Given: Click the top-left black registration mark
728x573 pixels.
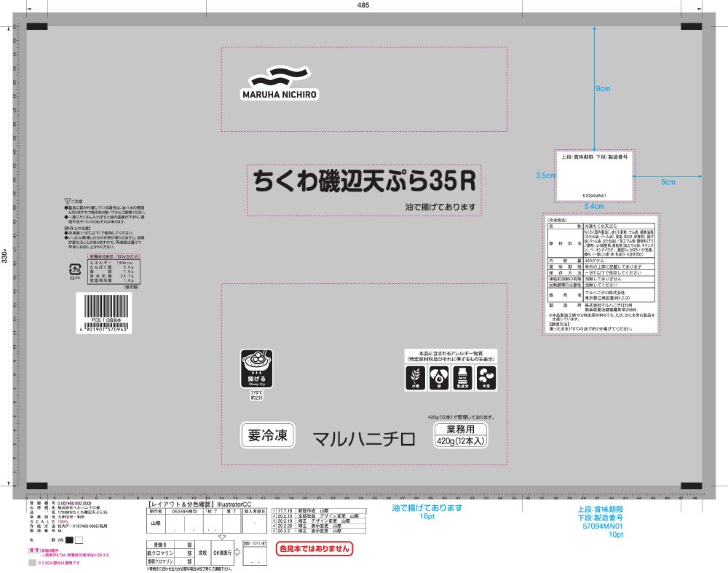Looking at the screenshot, I should point(37,26).
